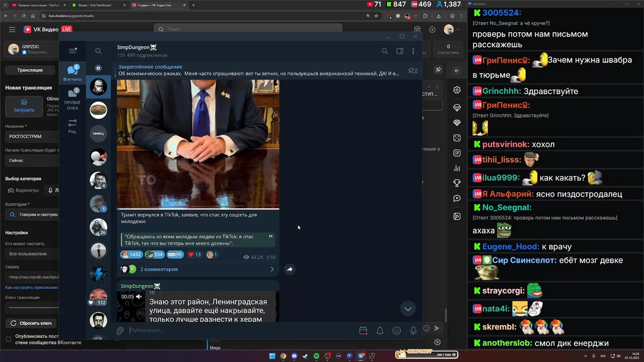Viewport: 644px width, 362px height.
Task: Open VK Video profile avatar dropdown
Action: [x=452, y=30]
